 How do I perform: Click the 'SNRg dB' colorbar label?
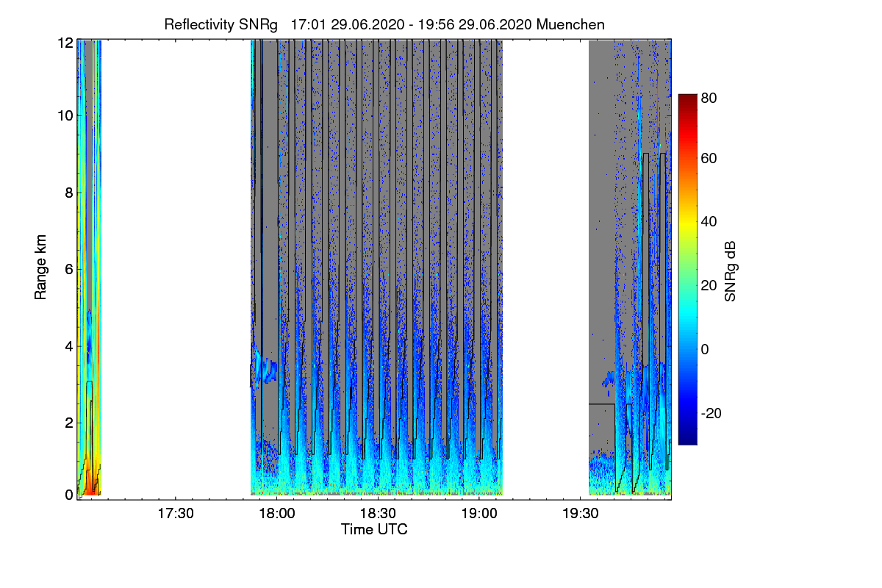tap(730, 271)
